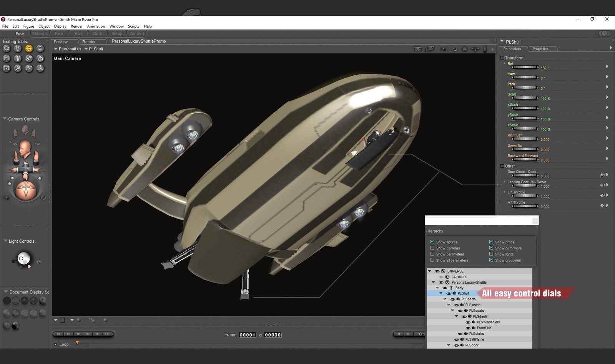The image size is (615, 364).
Task: Select the Taper editing tool
Action: [18, 58]
